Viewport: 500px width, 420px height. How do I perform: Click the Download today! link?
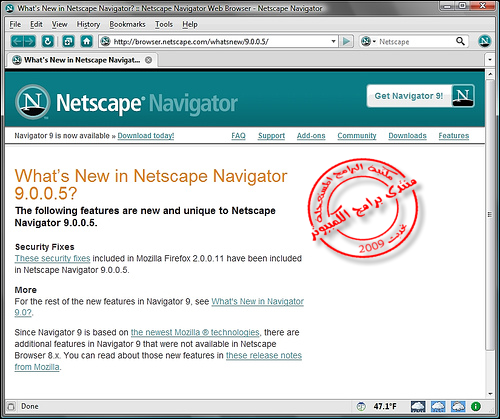(x=146, y=136)
